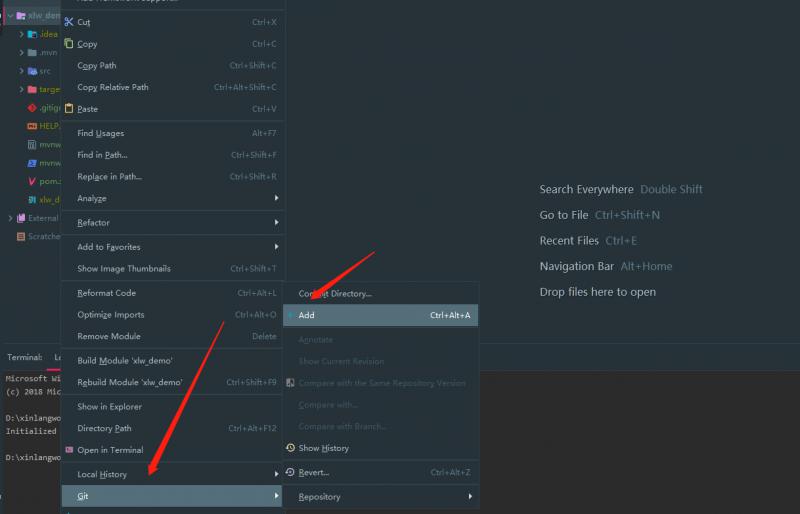800x514 pixels.
Task: Collapse the xlw_demo project root node
Action: point(10,16)
